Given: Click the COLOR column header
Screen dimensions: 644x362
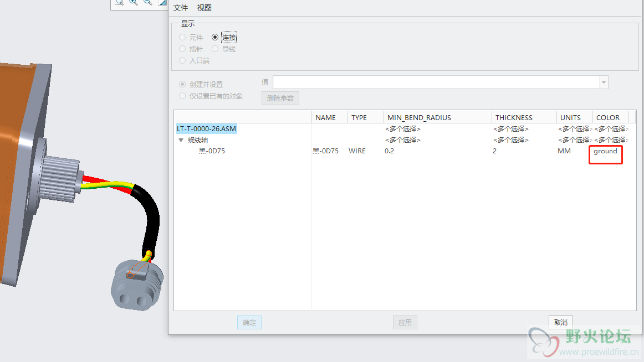Looking at the screenshot, I should [611, 117].
